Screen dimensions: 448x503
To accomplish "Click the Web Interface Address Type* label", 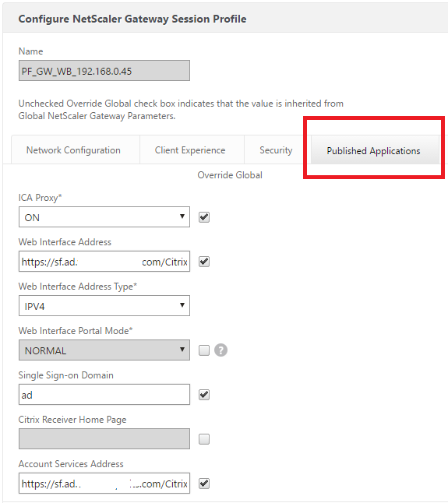I will (78, 286).
